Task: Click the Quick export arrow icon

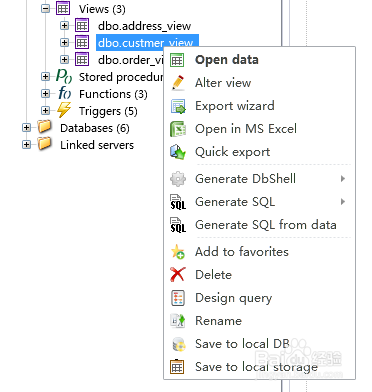Action: click(178, 152)
